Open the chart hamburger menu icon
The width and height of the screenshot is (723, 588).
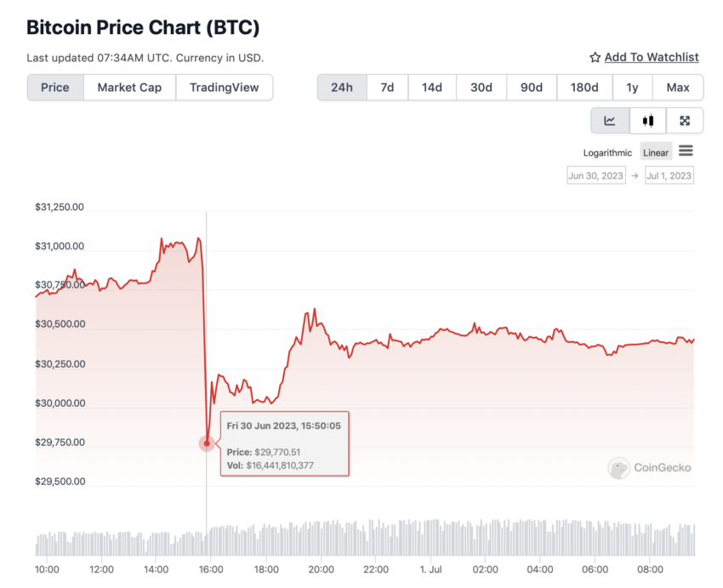686,151
